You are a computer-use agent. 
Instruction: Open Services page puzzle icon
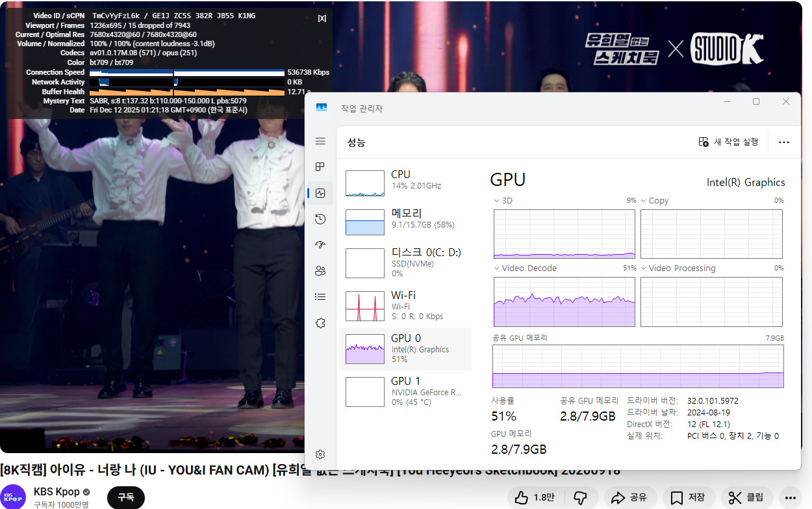click(x=320, y=323)
